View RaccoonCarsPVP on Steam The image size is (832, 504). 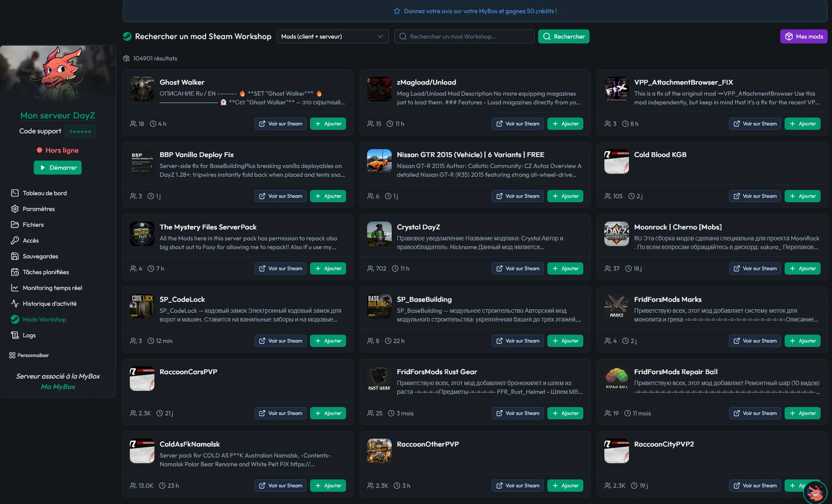[x=280, y=413]
